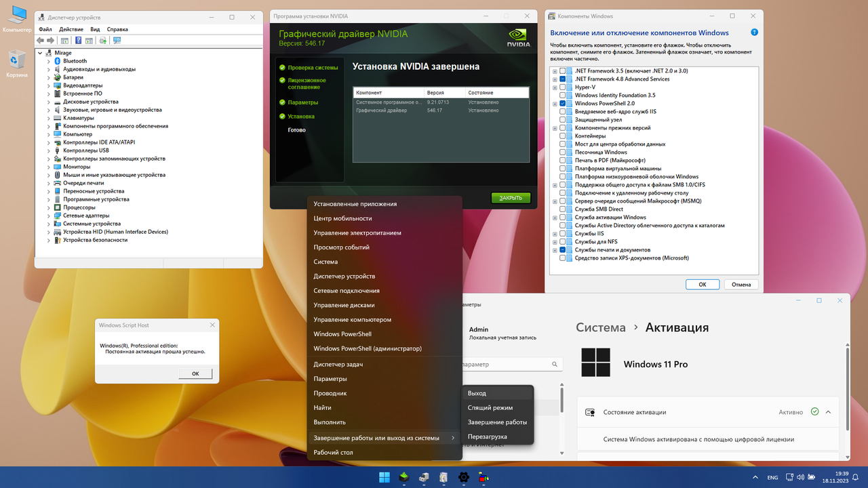Click Forward arrow in Device Manager toolbar
The height and width of the screenshot is (488, 868).
point(50,41)
